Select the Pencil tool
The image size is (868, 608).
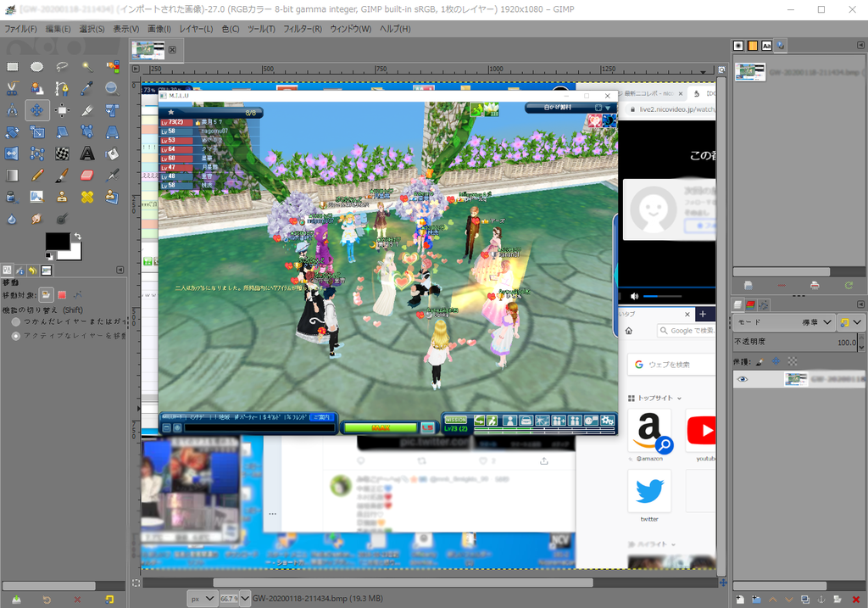point(37,176)
